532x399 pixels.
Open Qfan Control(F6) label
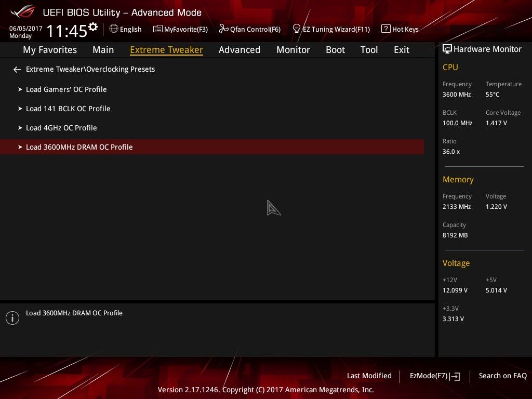[255, 30]
